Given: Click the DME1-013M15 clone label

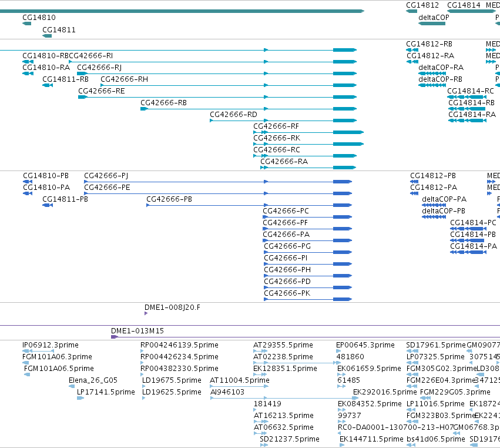Looking at the screenshot, I should [x=137, y=331].
